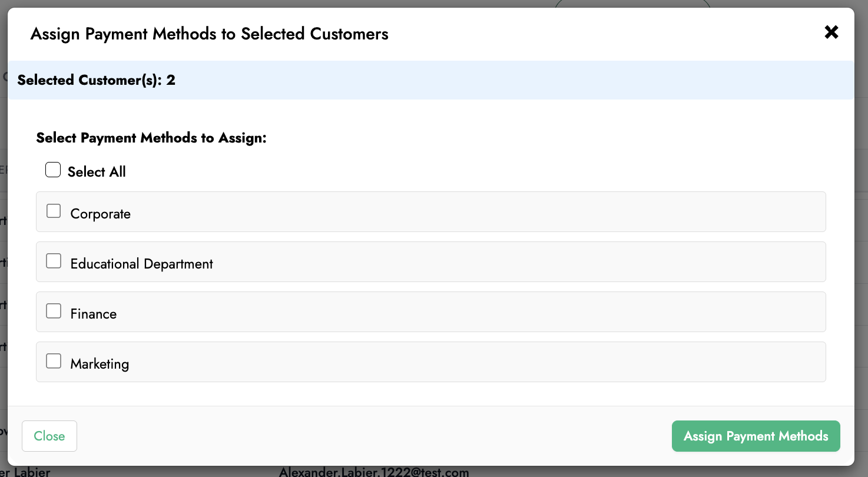Click the Marketing label text
Image resolution: width=868 pixels, height=477 pixels.
tap(100, 364)
